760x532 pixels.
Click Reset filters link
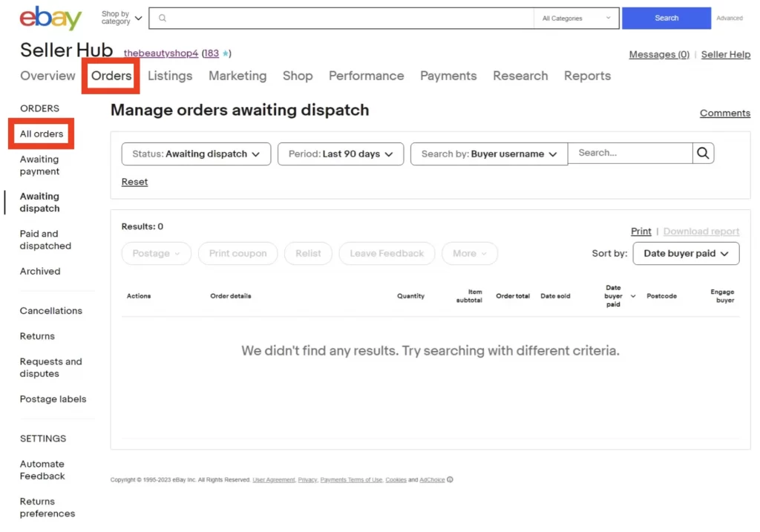[134, 182]
